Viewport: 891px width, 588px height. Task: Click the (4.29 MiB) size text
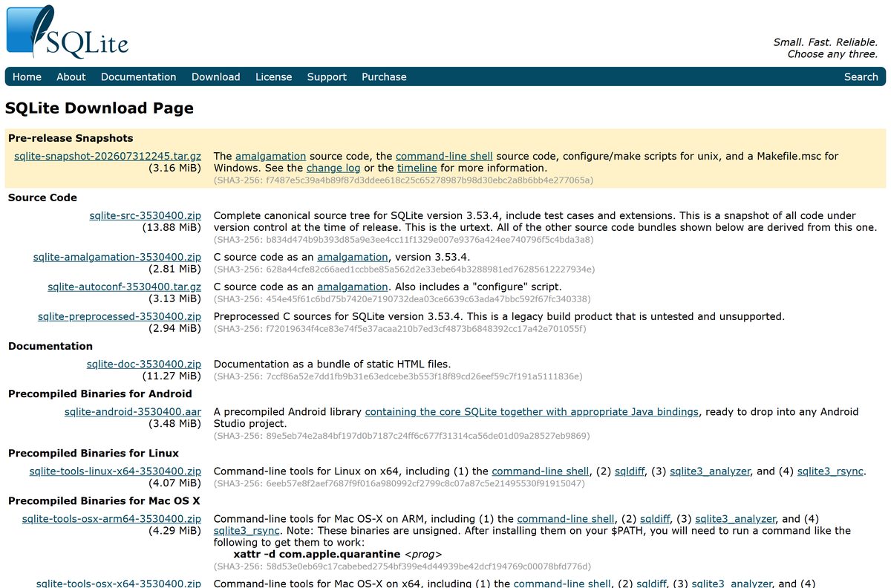coord(174,530)
